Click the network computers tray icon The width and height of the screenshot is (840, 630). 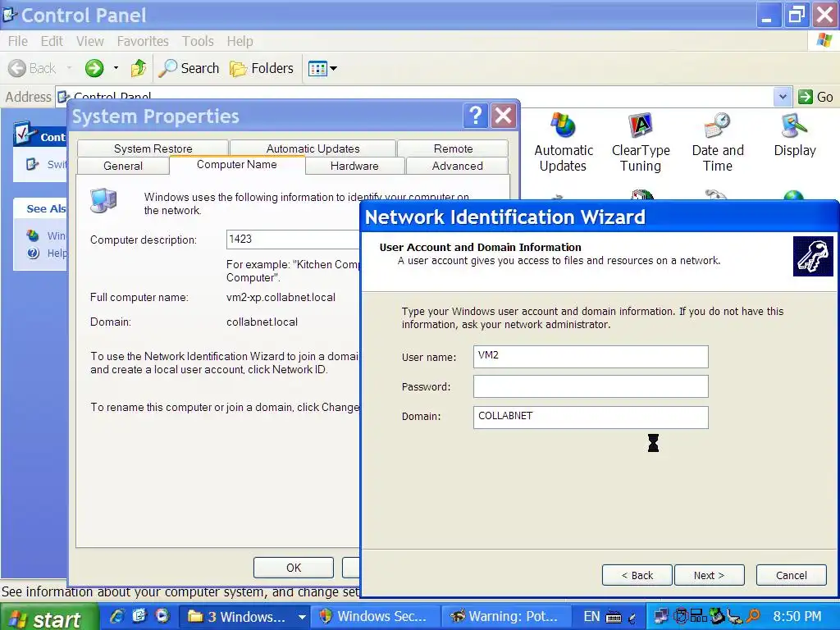click(662, 617)
